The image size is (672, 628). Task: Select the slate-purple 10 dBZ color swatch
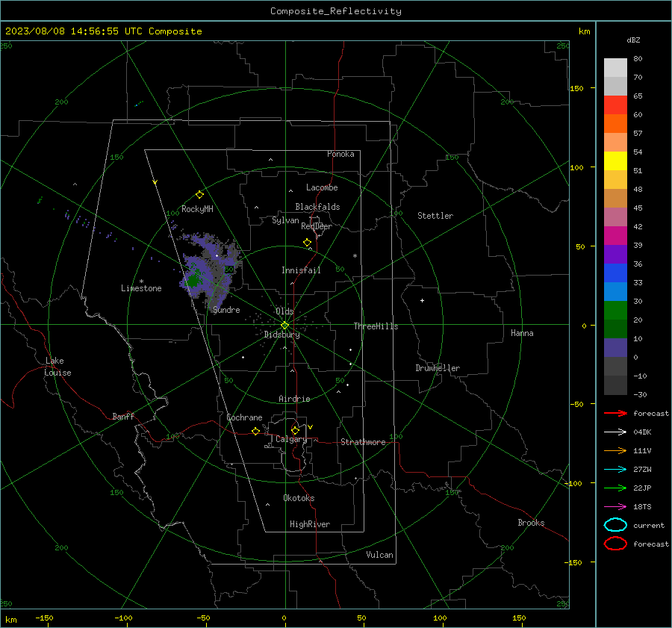(x=615, y=347)
